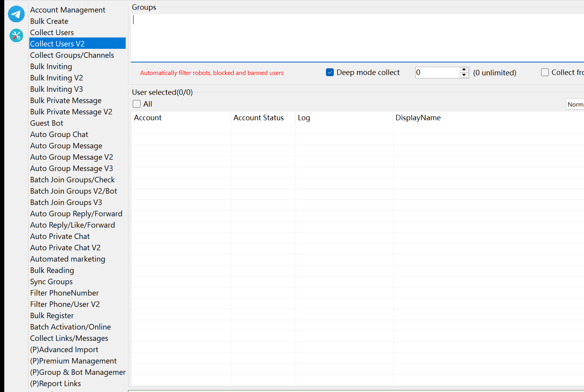
Task: Open (P)Premium Management
Action: coord(73,361)
